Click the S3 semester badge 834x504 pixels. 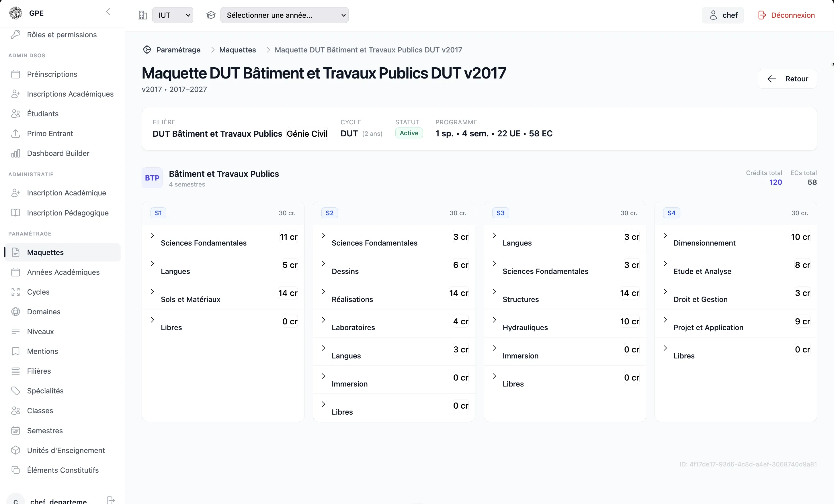(x=501, y=213)
